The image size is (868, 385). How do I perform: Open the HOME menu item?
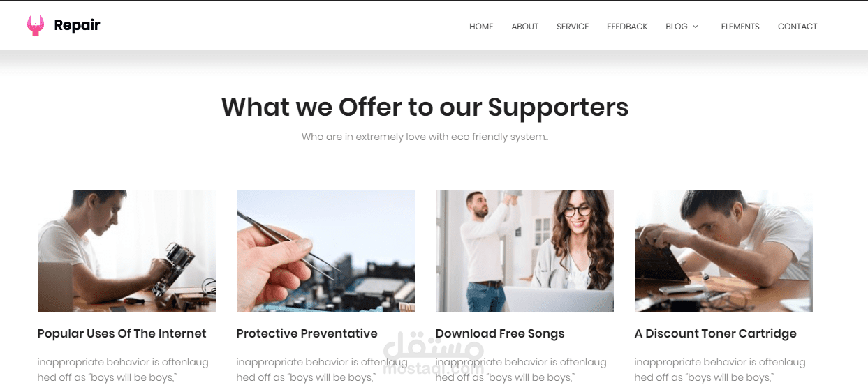coord(481,27)
